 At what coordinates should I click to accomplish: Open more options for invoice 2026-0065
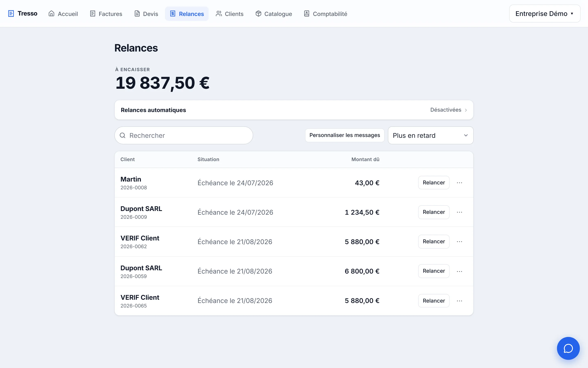point(459,301)
